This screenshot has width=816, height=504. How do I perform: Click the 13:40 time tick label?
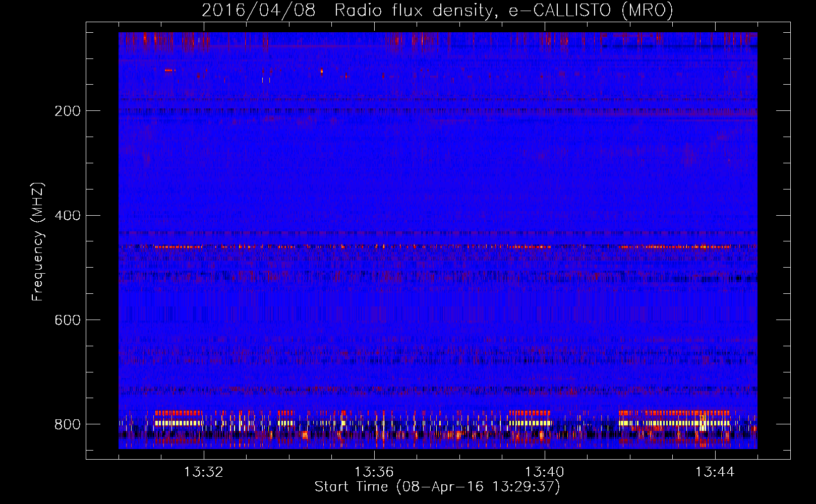(545, 472)
